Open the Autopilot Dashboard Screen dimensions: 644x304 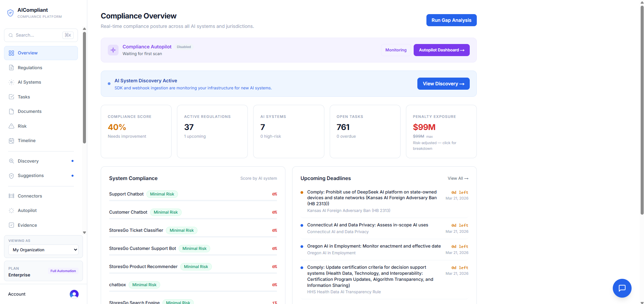coord(442,50)
